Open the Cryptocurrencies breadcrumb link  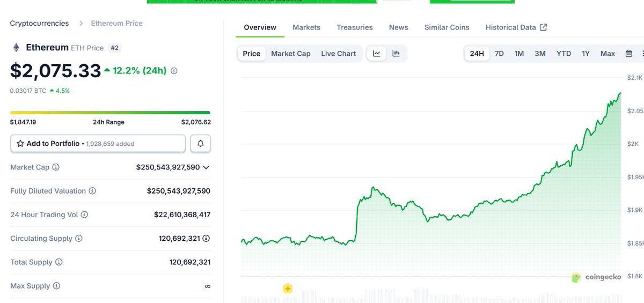[39, 24]
